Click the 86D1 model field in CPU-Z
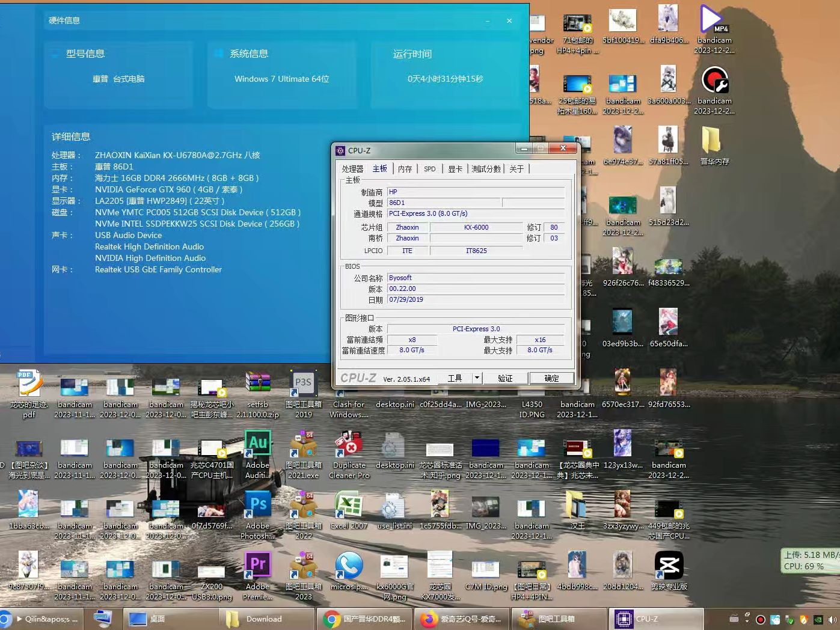The image size is (840, 630). coord(444,203)
